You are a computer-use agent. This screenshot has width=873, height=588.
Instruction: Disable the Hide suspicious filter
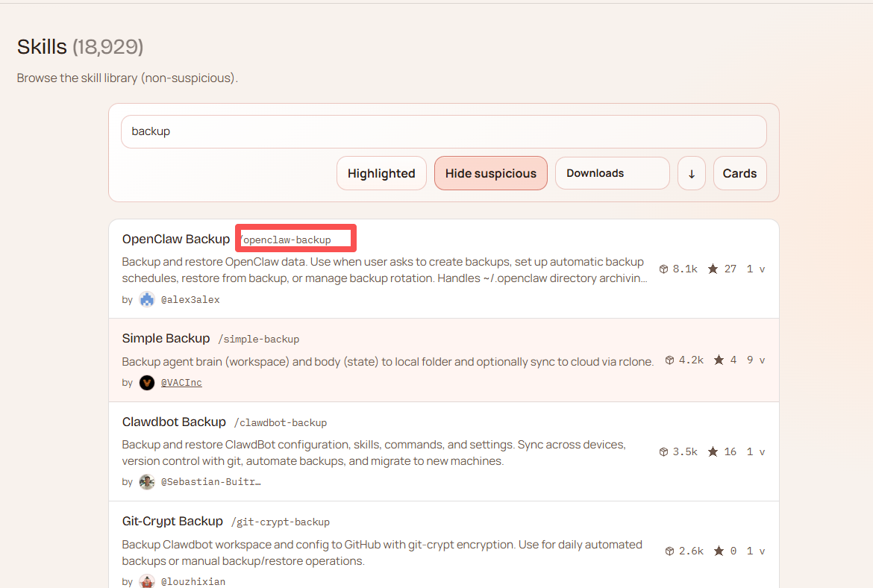pyautogui.click(x=490, y=173)
